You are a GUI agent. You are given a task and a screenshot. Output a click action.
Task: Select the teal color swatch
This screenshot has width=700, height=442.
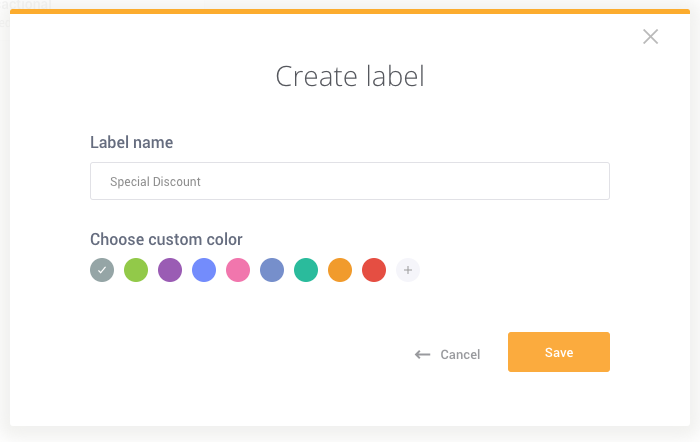[x=306, y=270]
